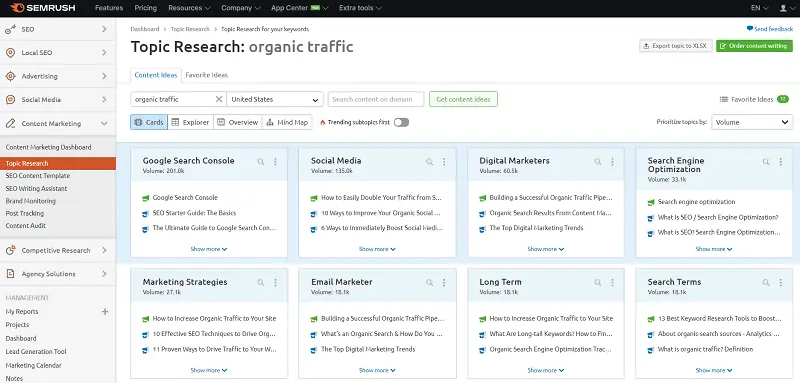Show more in Social Media card

[377, 249]
